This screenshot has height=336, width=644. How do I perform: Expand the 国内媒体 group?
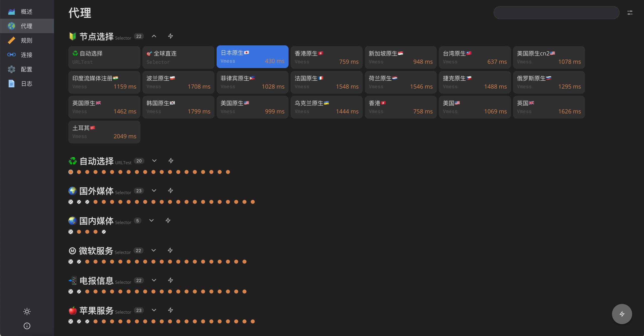point(151,220)
